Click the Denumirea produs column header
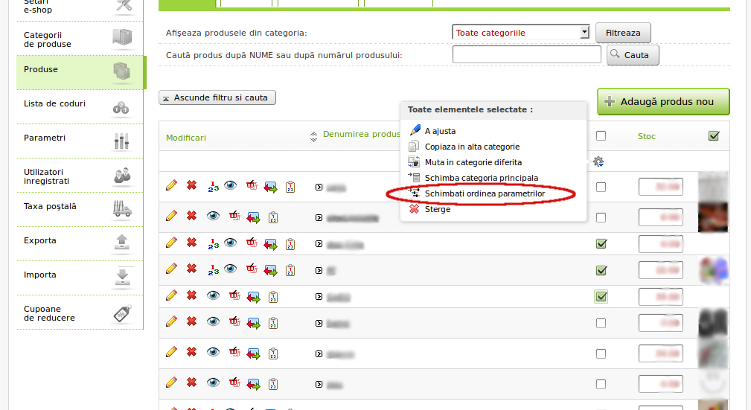The height and width of the screenshot is (410, 751). [x=362, y=134]
